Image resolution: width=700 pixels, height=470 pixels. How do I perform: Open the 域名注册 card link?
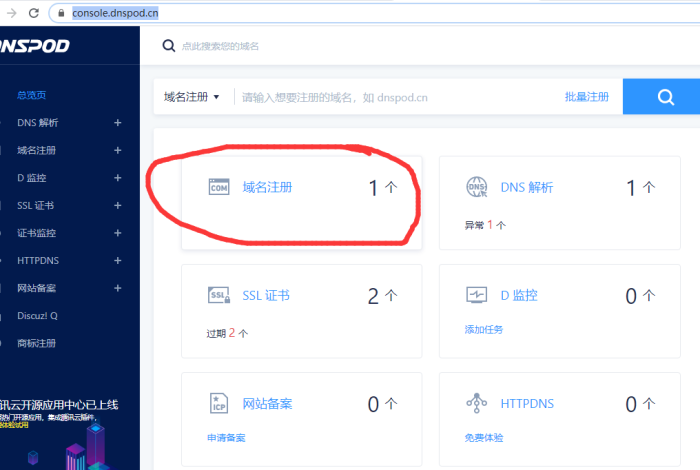click(x=267, y=187)
